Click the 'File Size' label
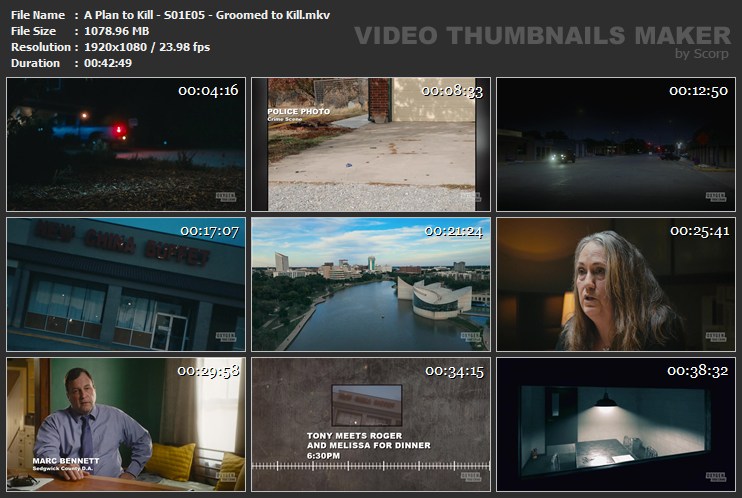 (x=33, y=31)
